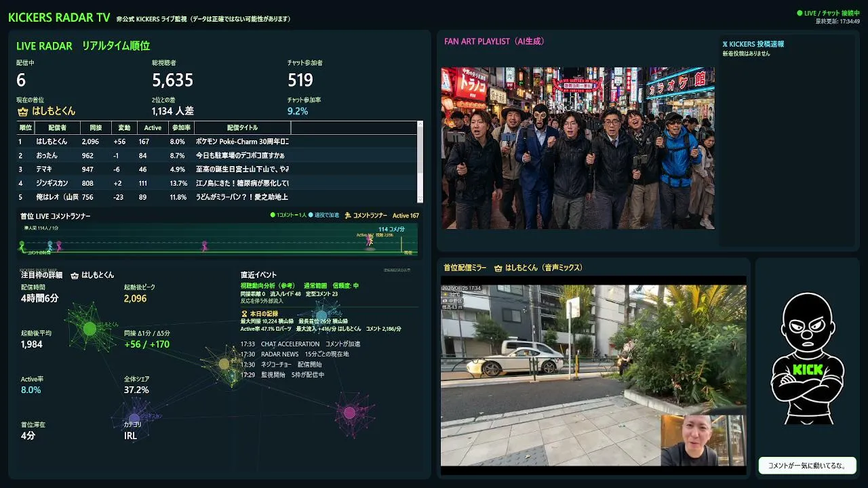Click the green 1コメント=1人 legend dot

pyautogui.click(x=273, y=216)
